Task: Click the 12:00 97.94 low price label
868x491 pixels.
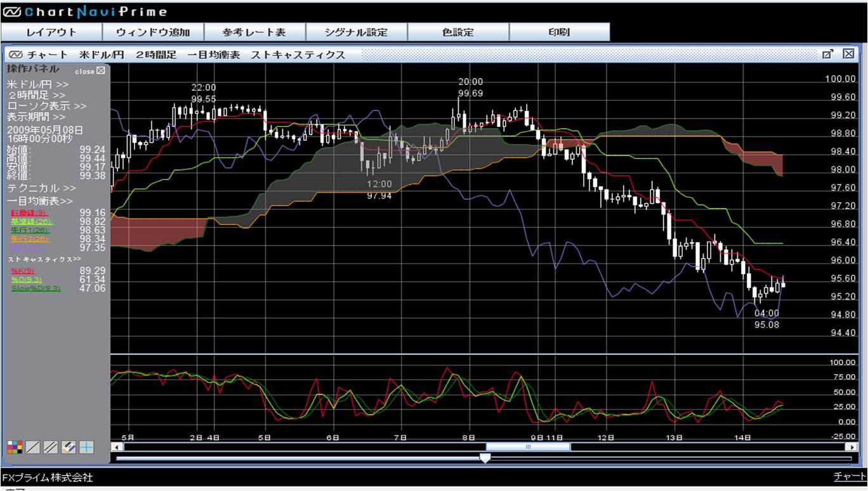Action: click(379, 190)
